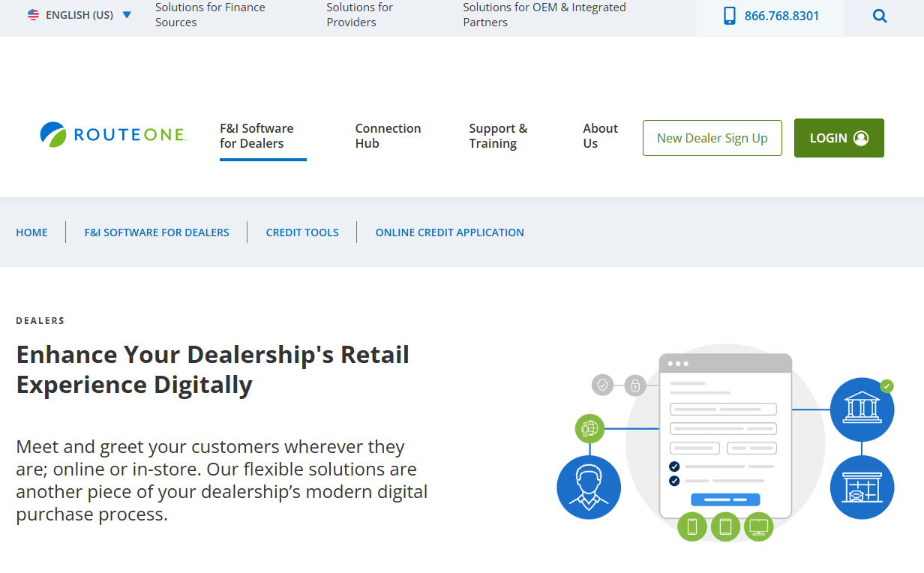Open the About Us menu
Screen dimensions: 924x573
(600, 136)
